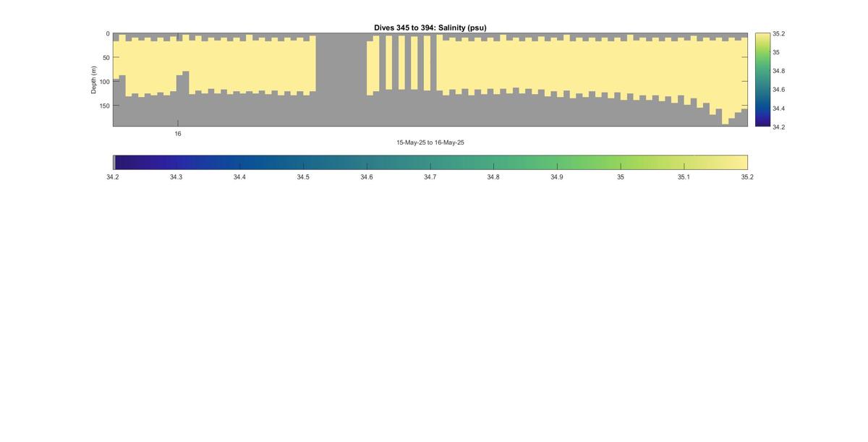Click the vertical colorbar beside the plot
Screen dimensions: 868x442
pyautogui.click(x=762, y=80)
